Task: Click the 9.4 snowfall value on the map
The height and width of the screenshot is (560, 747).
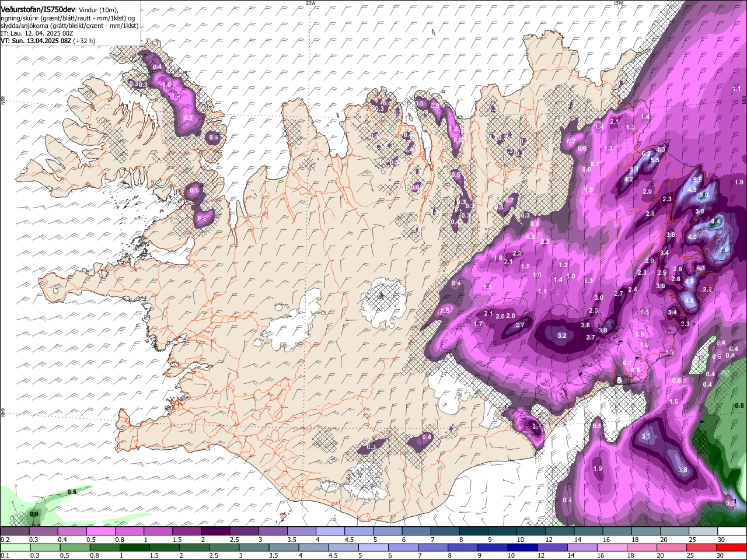Action: (716, 222)
